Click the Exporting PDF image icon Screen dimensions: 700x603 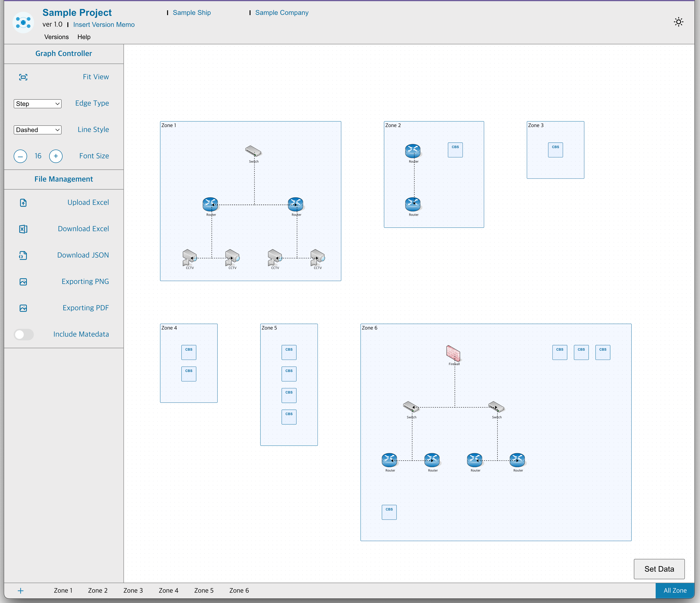(x=23, y=308)
